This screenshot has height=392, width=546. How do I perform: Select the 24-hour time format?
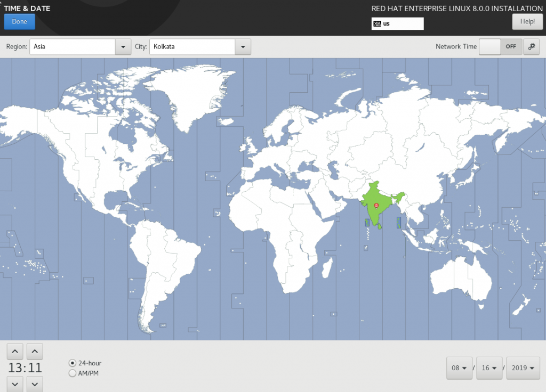pos(73,363)
